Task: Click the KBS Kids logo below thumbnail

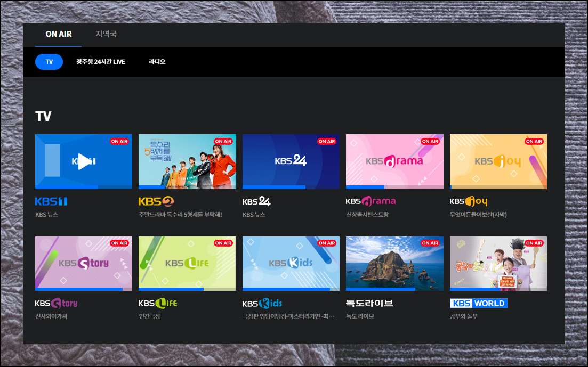Action: click(x=262, y=303)
